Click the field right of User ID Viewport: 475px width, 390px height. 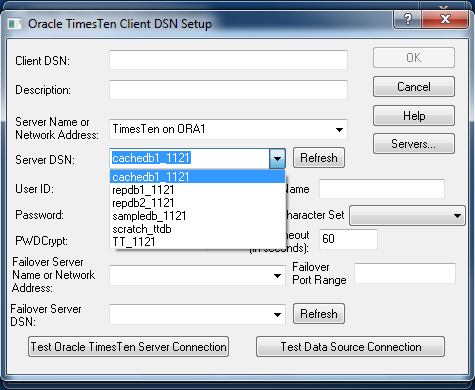(x=382, y=189)
